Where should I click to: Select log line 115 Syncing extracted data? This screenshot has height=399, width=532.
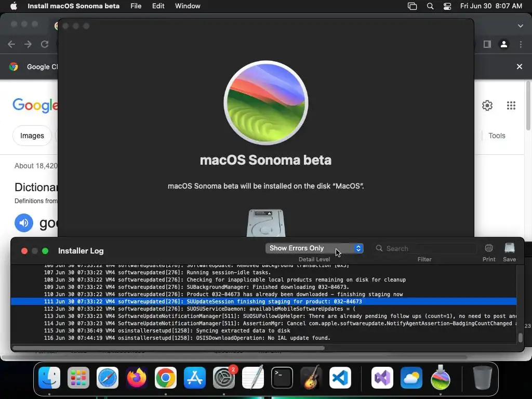[x=263, y=331]
